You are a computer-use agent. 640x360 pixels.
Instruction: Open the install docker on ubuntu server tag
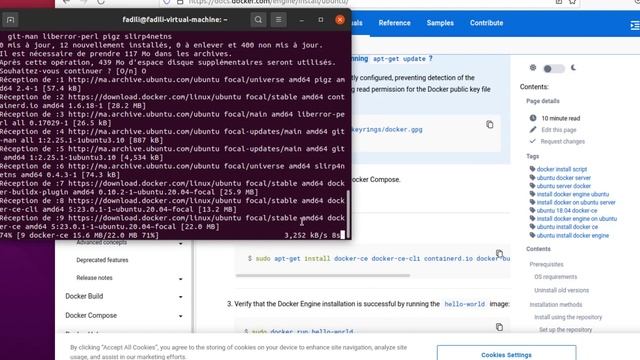(x=576, y=202)
